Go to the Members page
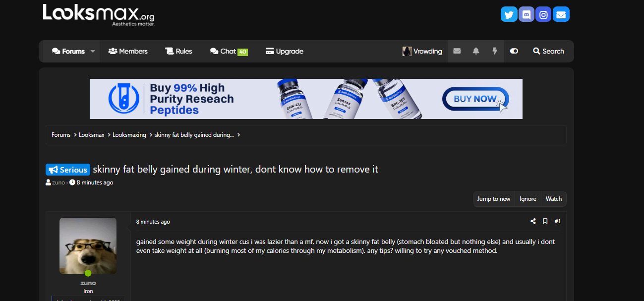The width and height of the screenshot is (644, 301). (128, 51)
